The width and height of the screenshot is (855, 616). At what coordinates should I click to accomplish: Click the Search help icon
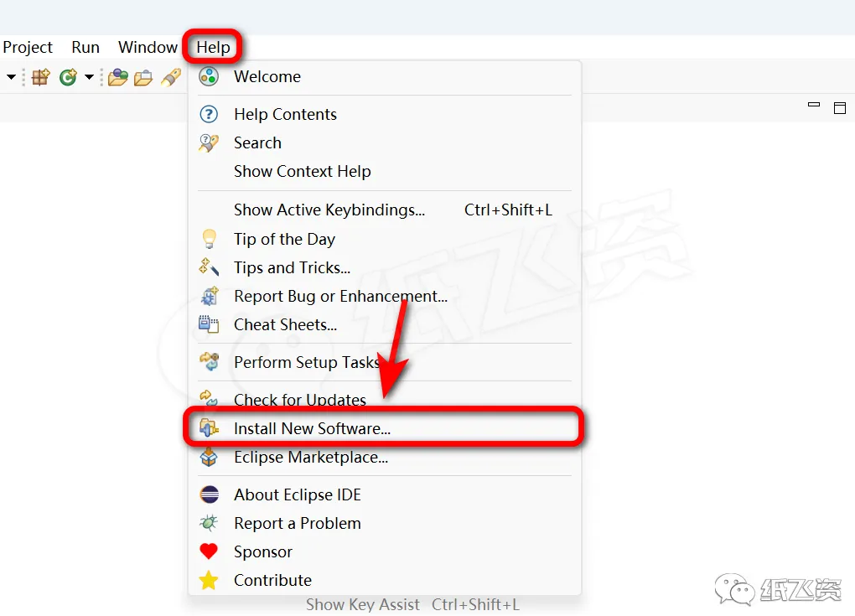(209, 142)
